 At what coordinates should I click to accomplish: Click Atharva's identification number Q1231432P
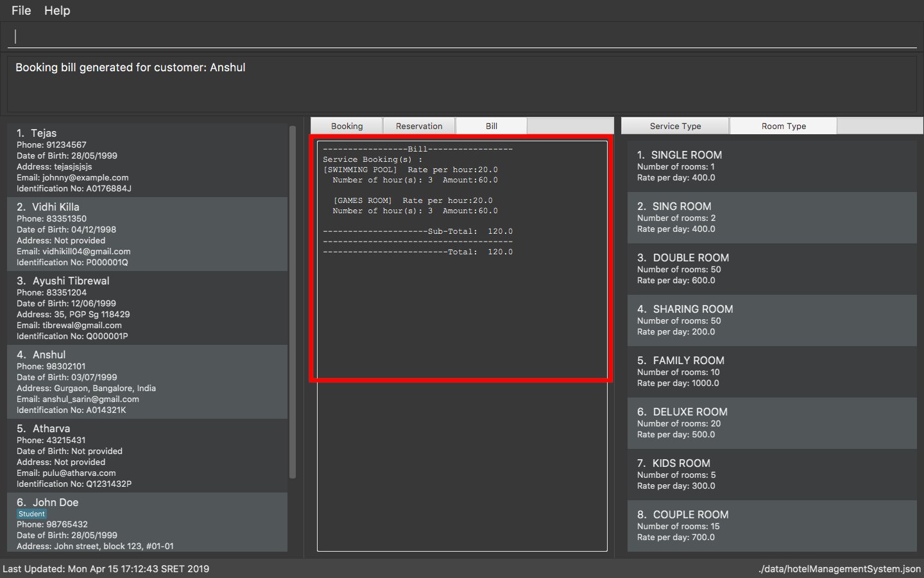74,484
